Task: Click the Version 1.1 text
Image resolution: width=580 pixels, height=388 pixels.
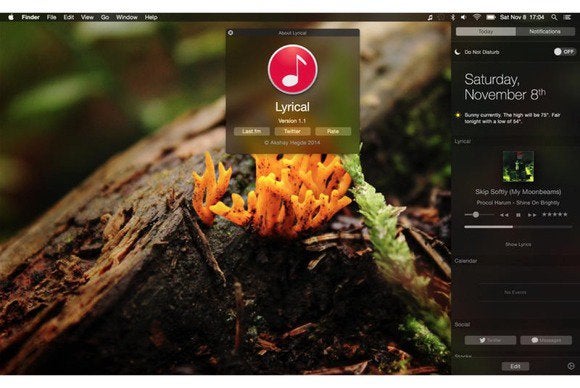Action: [x=292, y=121]
